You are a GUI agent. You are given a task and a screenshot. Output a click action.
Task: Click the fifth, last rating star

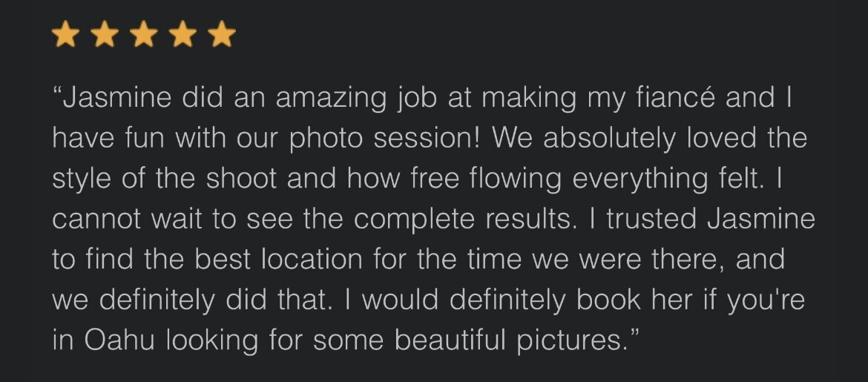(x=222, y=34)
